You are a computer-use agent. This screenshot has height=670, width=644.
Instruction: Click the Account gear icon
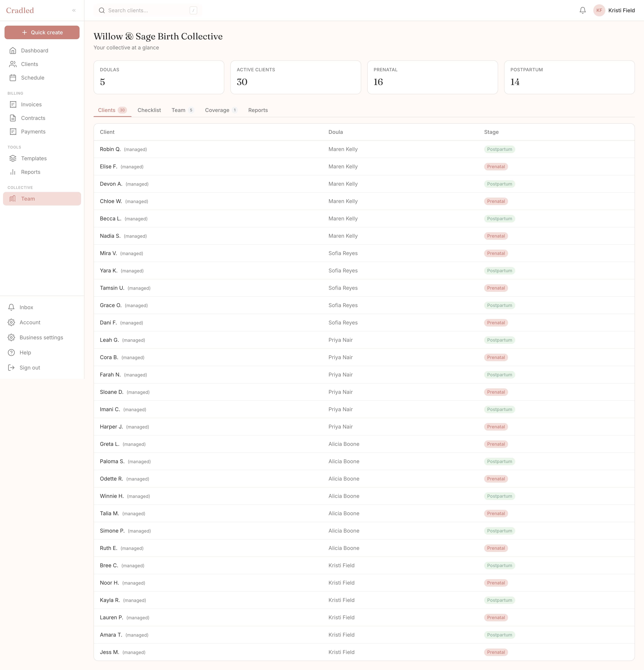[x=11, y=322]
